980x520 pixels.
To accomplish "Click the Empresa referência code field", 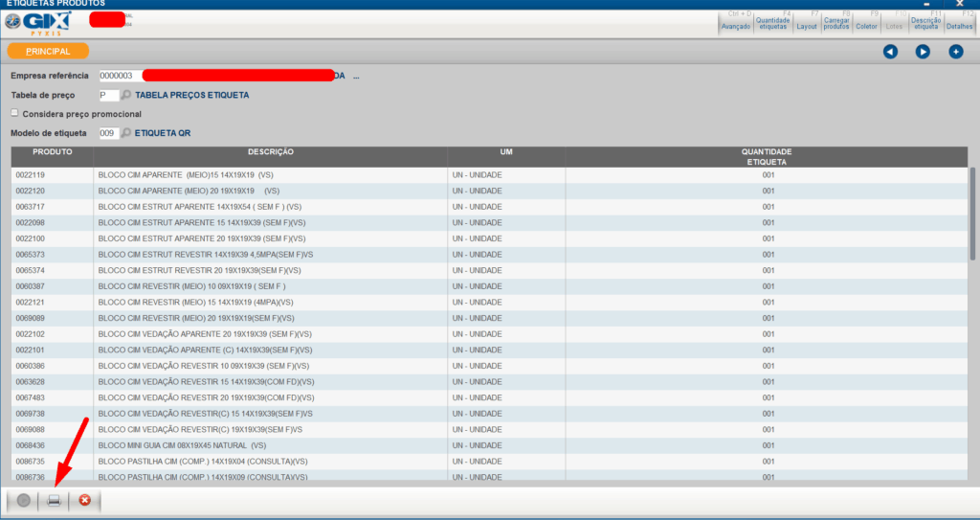I will click(119, 76).
